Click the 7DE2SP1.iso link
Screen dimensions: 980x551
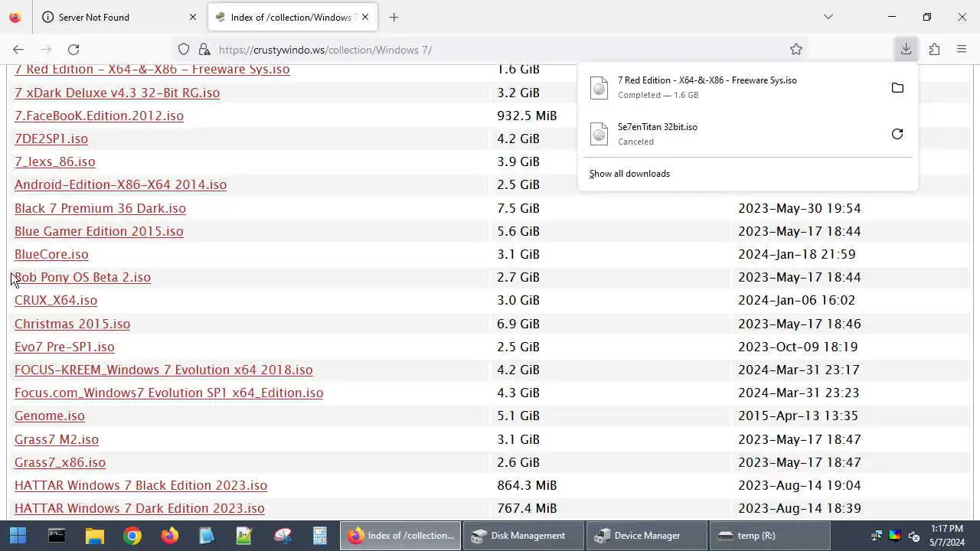51,139
